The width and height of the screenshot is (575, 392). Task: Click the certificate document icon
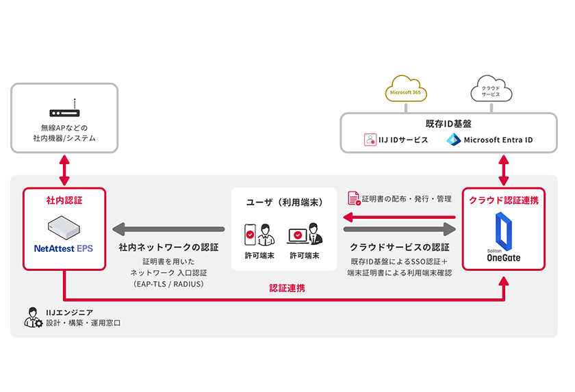[x=354, y=198]
